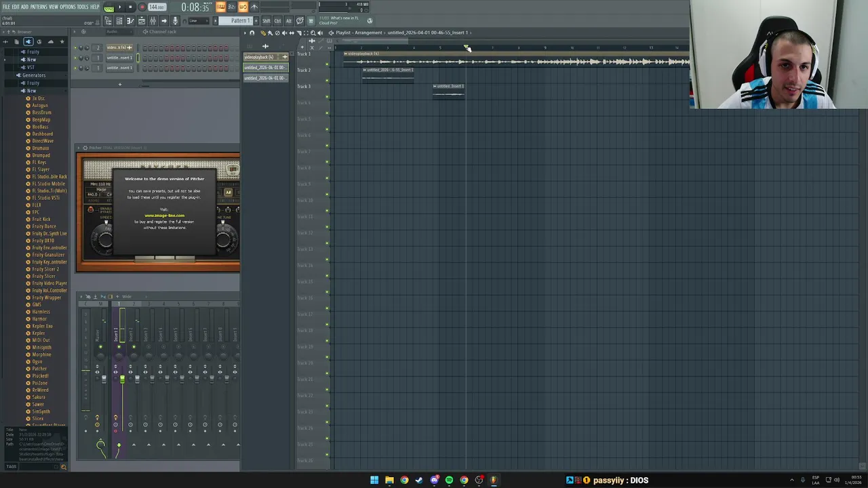
Task: Click the Playlist playhead marker
Action: point(466,47)
